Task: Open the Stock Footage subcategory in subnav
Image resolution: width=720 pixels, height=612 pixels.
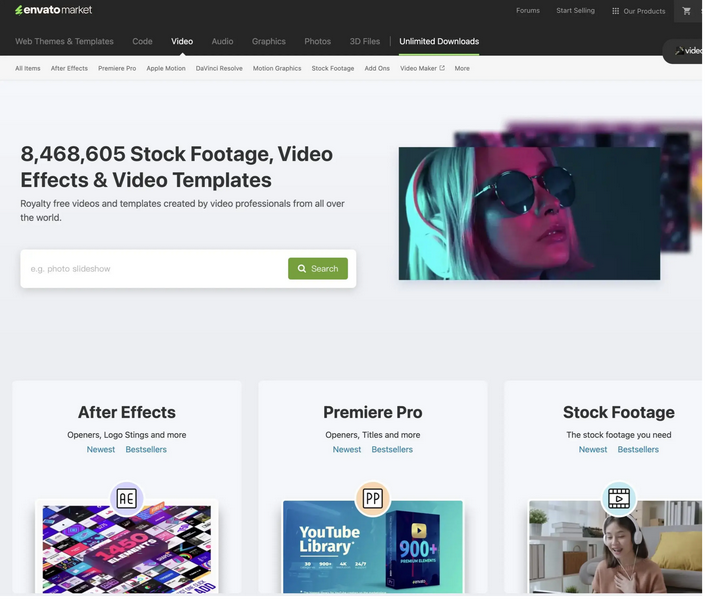Action: tap(333, 68)
